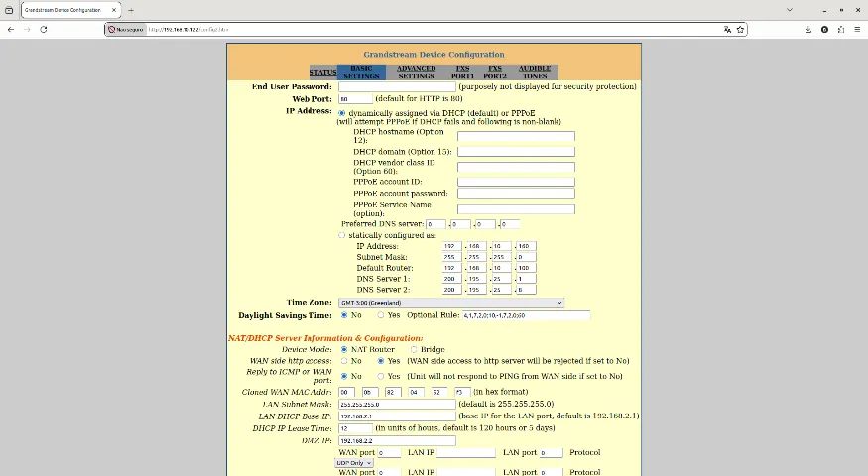The image size is (868, 476).
Task: Open the hamburger application menu
Action: pyautogui.click(x=857, y=30)
